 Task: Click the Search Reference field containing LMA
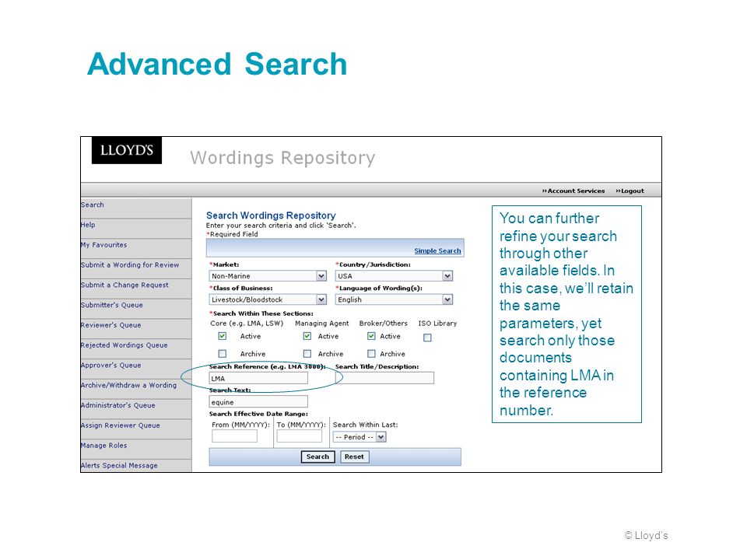click(x=258, y=378)
